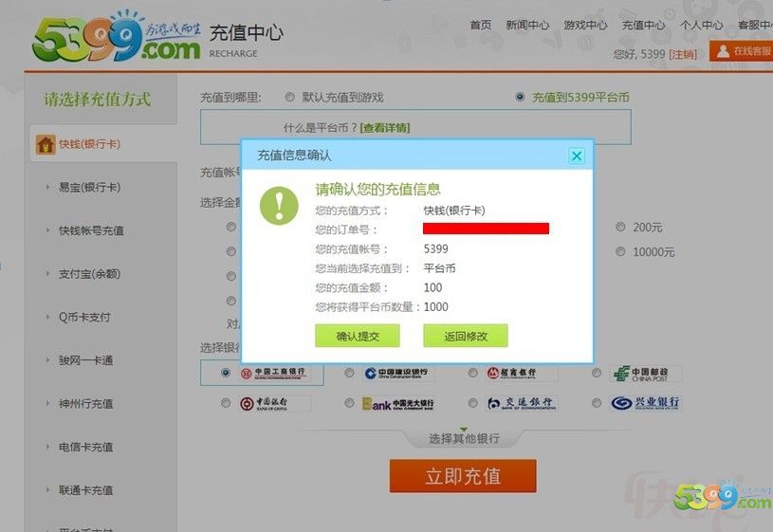This screenshot has width=773, height=532.
Task: Open Q币卡支付 payment method
Action: pyautogui.click(x=84, y=317)
